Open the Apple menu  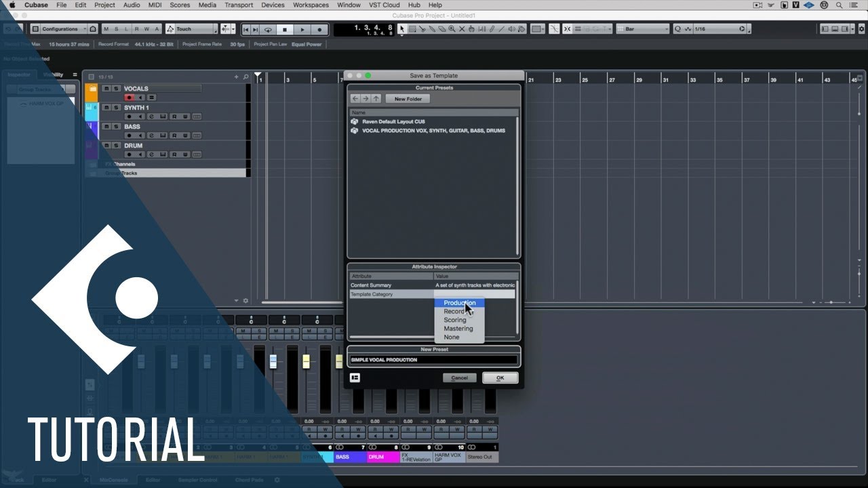click(12, 5)
